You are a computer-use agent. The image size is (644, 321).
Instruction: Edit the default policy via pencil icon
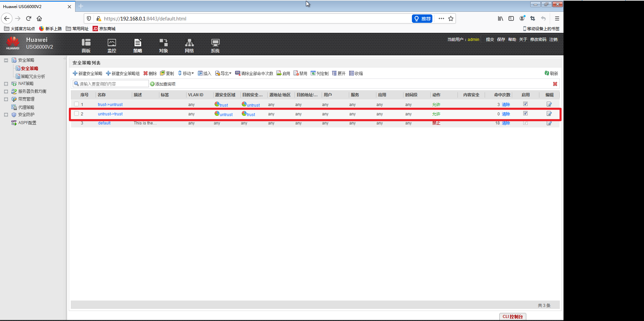tap(549, 123)
